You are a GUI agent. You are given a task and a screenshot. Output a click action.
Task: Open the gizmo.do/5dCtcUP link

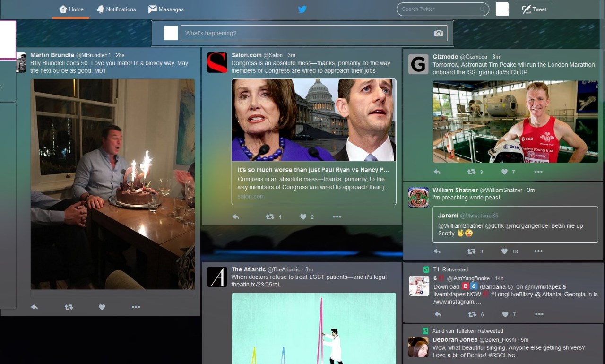(x=503, y=72)
